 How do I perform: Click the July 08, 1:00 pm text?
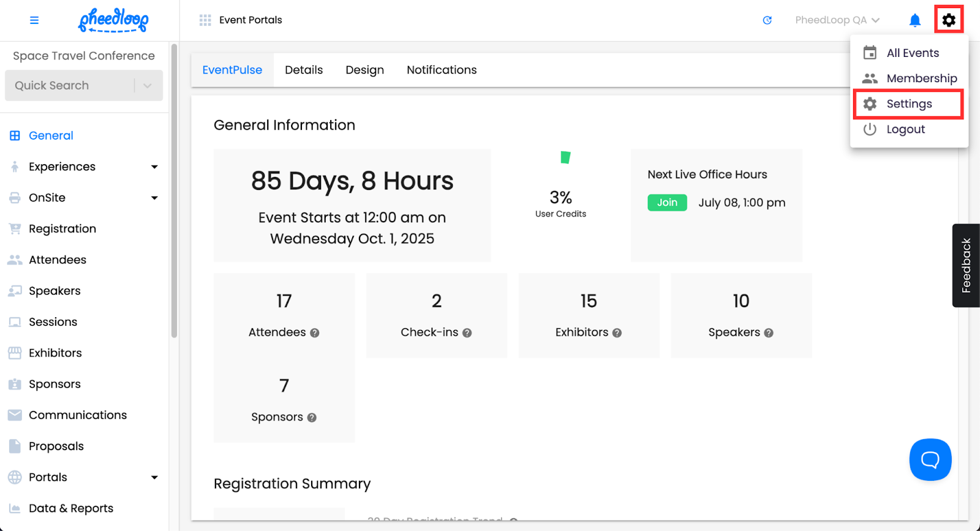(x=742, y=203)
